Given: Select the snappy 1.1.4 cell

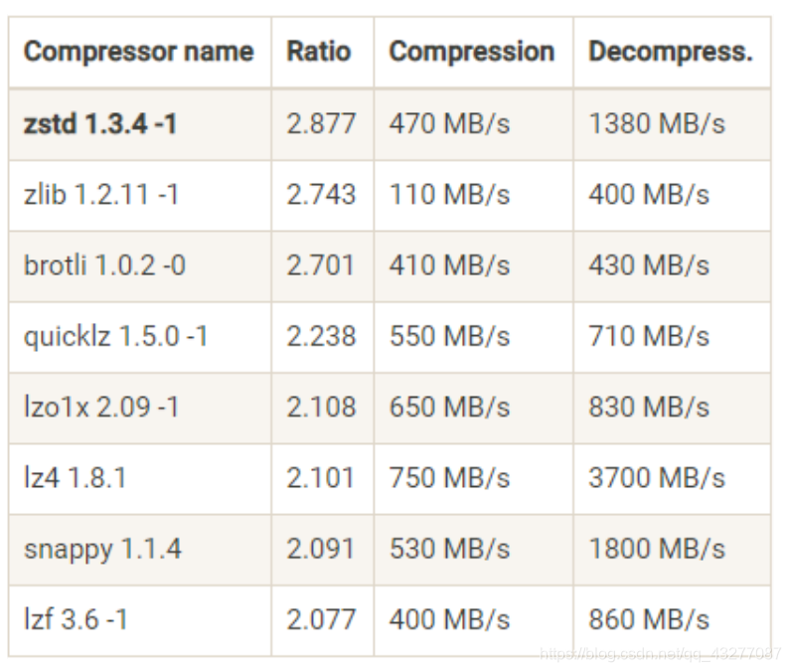Looking at the screenshot, I should click(x=139, y=550).
